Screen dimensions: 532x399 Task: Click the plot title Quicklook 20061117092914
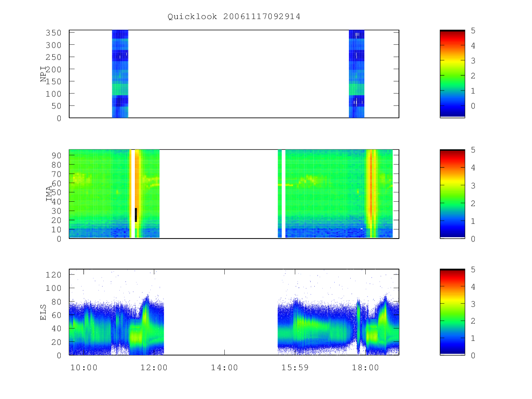click(234, 17)
